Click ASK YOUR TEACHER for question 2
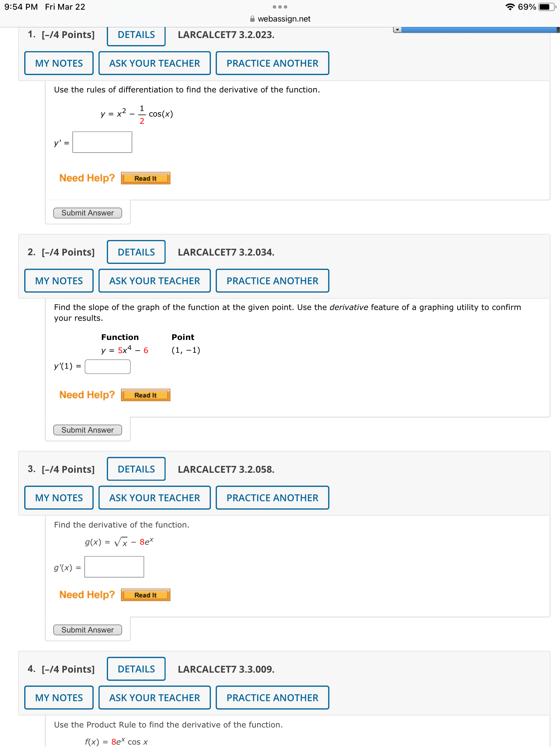The width and height of the screenshot is (560, 747). coord(155,280)
